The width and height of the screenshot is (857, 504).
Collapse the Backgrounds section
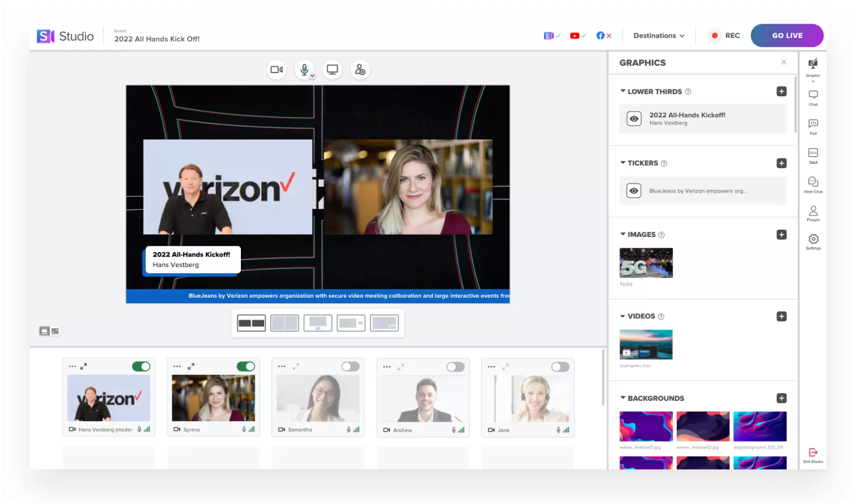(x=623, y=397)
